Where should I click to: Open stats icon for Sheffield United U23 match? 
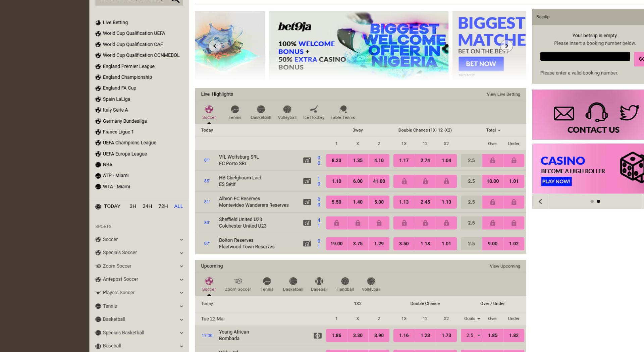pyautogui.click(x=307, y=223)
